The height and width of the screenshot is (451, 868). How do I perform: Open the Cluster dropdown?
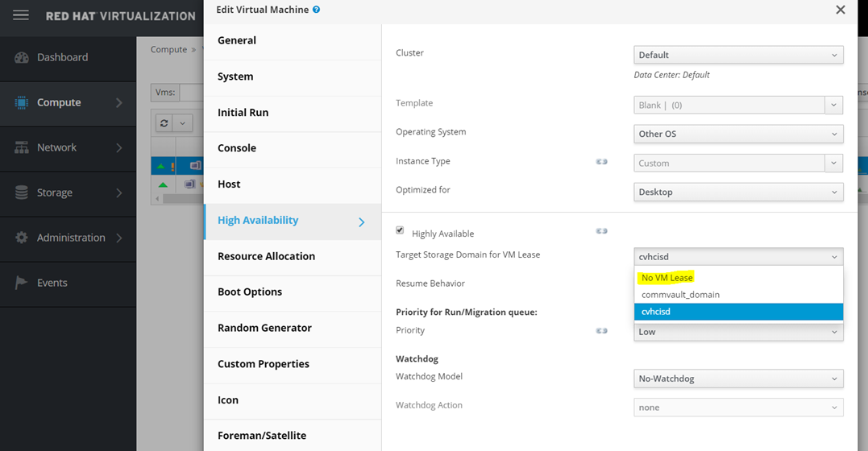(738, 55)
